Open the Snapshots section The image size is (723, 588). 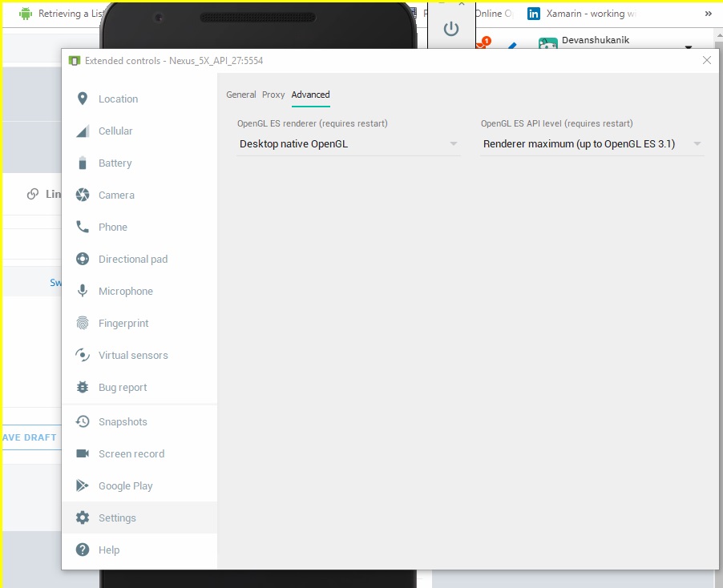click(x=123, y=421)
